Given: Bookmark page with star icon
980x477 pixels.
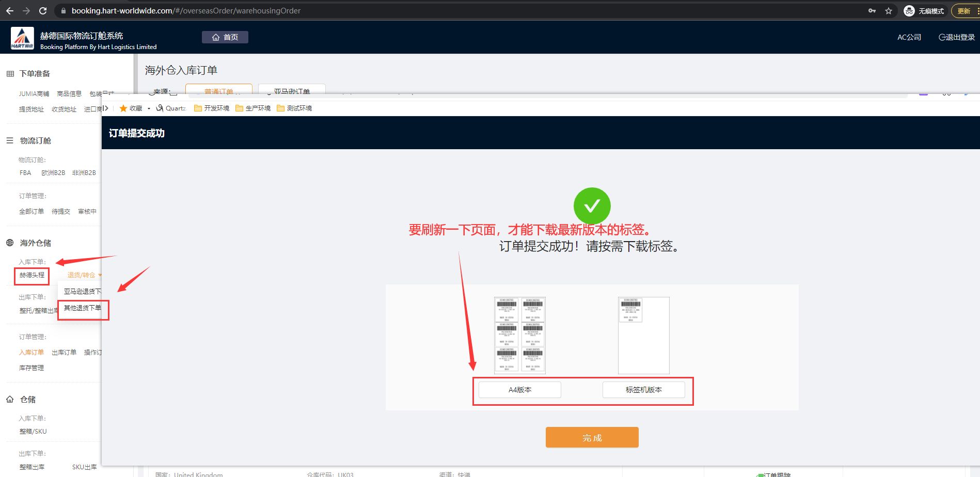Looking at the screenshot, I should point(889,11).
